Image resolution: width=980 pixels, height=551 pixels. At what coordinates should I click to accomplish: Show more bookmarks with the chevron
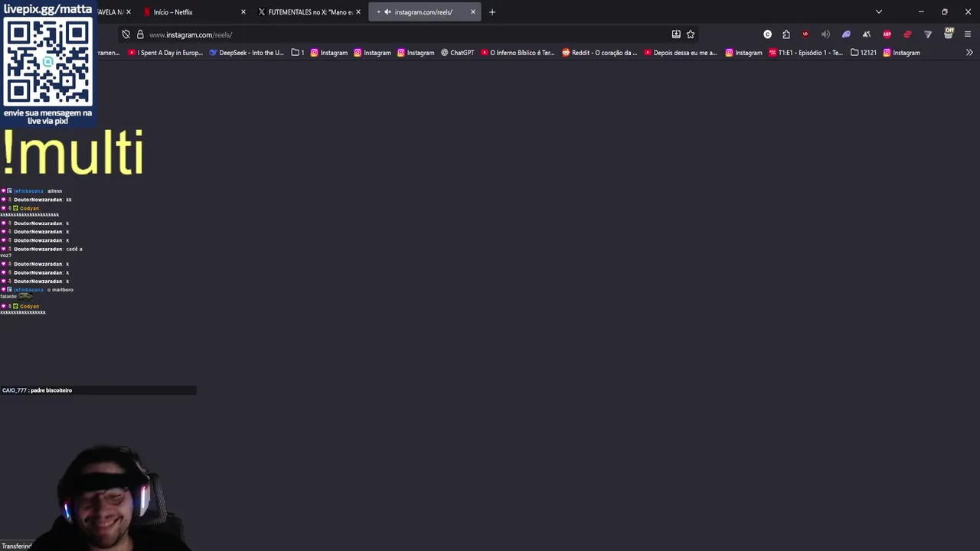[969, 53]
